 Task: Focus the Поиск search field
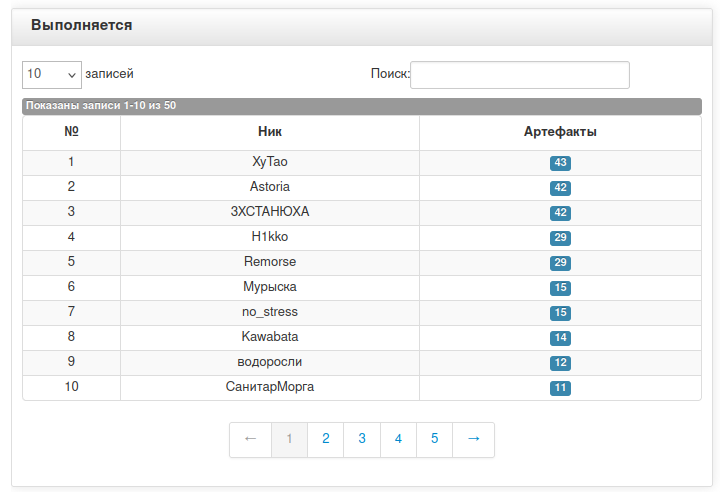tap(520, 74)
